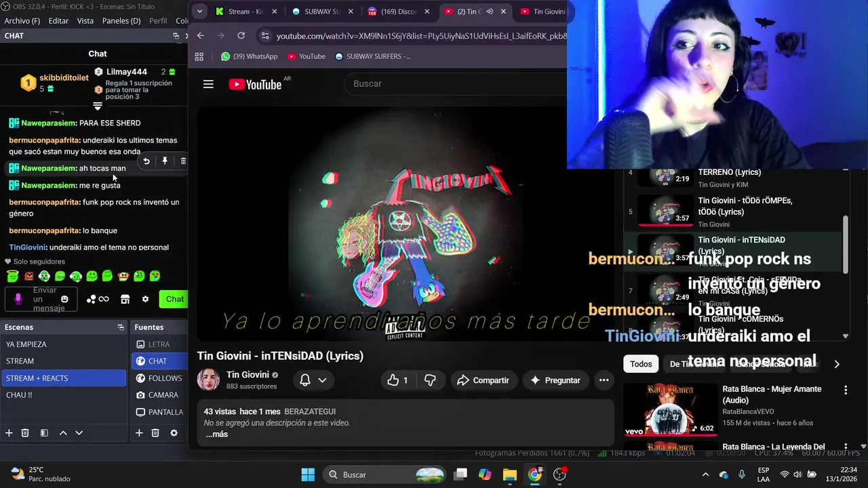Viewport: 868px width, 488px height.
Task: Click the YouTube logo home link
Action: 255,84
